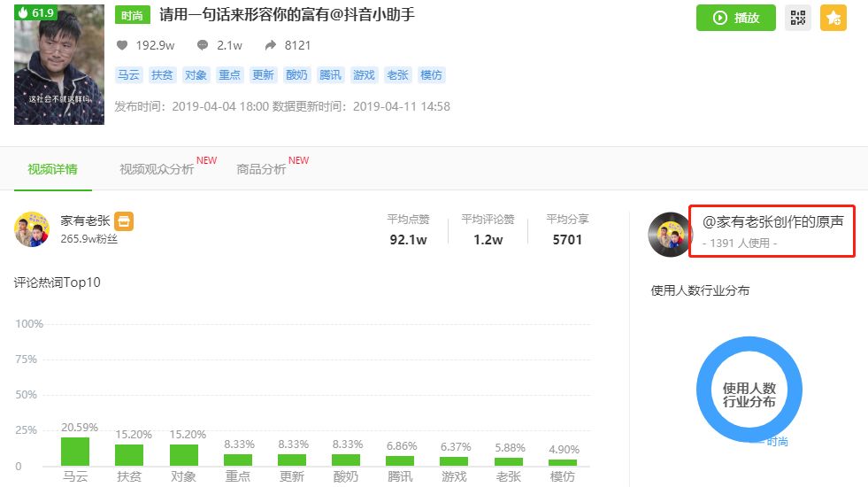This screenshot has width=868, height=487.
Task: Select the 腾讯 tag
Action: pos(331,74)
